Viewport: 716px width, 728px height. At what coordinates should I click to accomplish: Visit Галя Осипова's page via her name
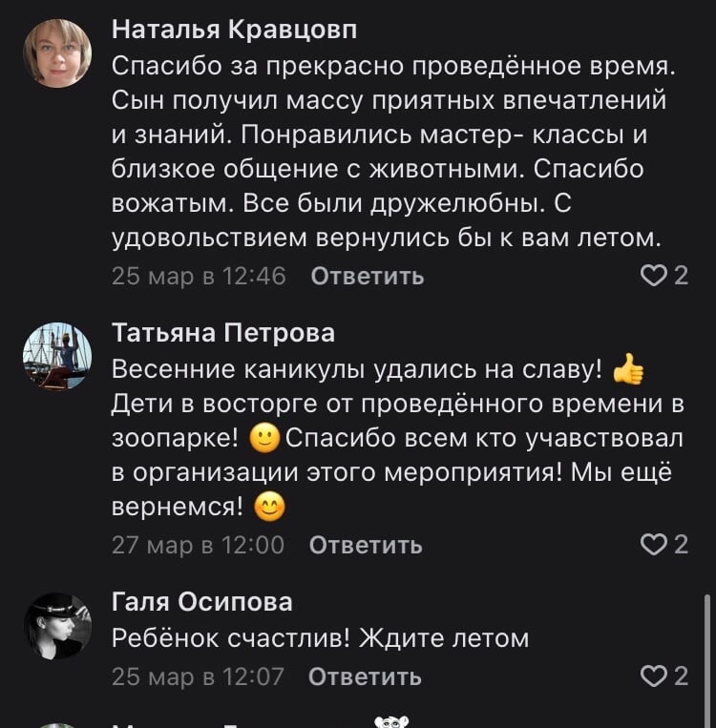click(x=202, y=602)
